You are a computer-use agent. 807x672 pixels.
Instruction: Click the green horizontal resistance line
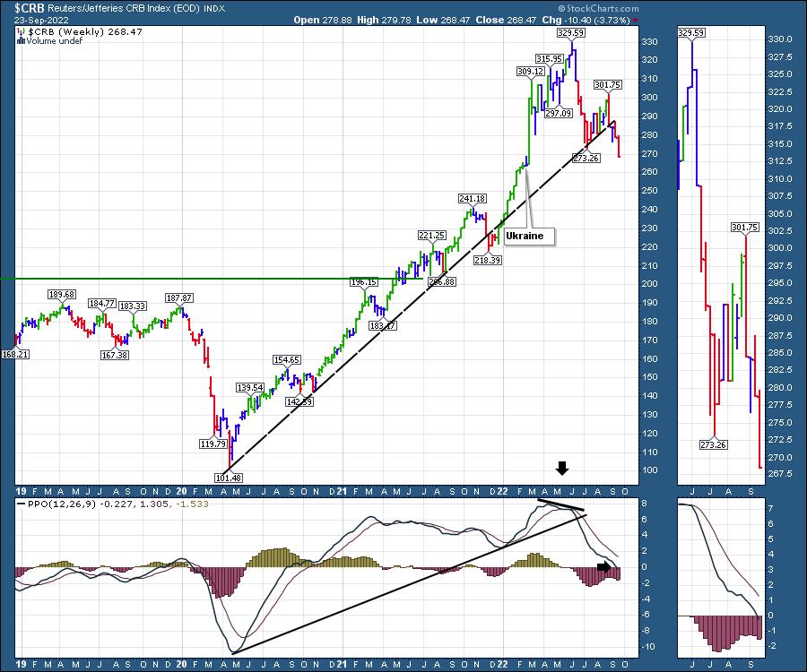coord(179,279)
